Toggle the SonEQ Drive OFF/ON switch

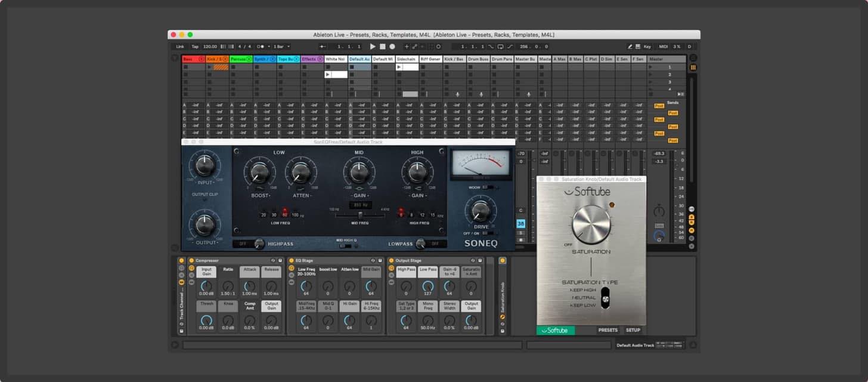pos(489,233)
